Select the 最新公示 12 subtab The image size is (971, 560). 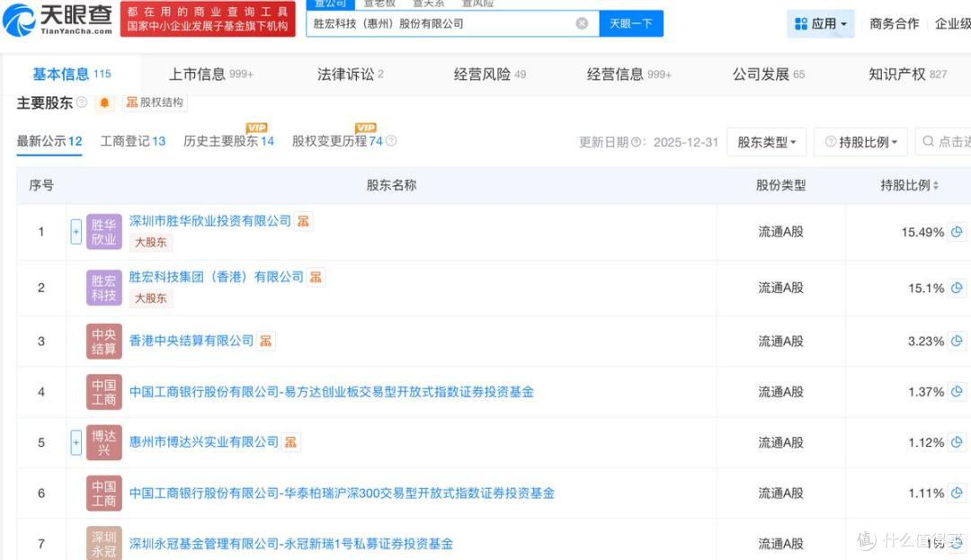[49, 141]
